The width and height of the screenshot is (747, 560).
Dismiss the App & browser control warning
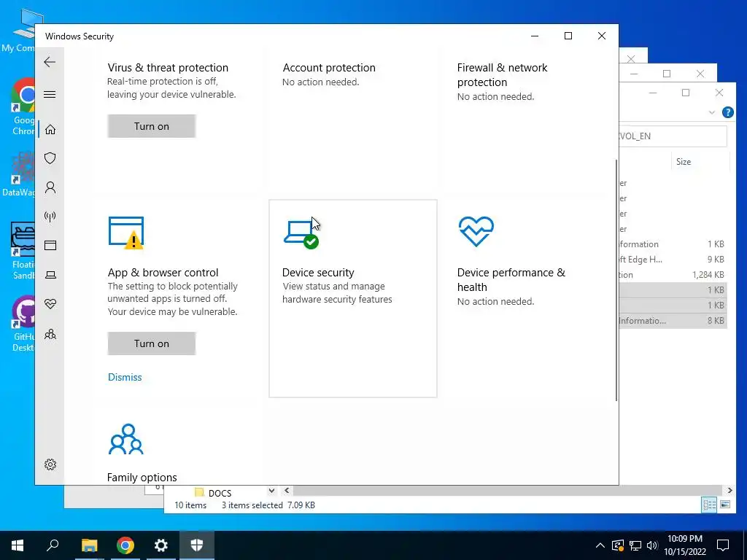pos(125,377)
